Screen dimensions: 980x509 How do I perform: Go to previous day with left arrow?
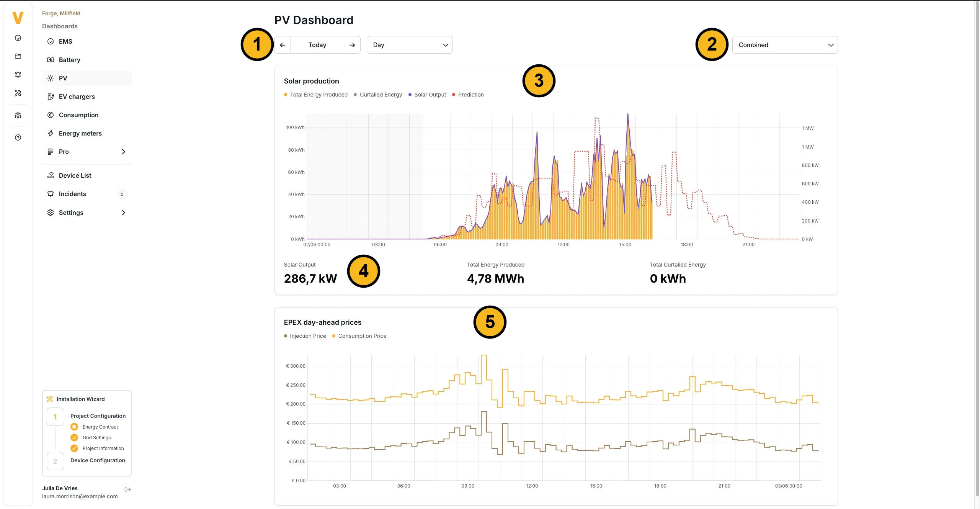click(283, 45)
